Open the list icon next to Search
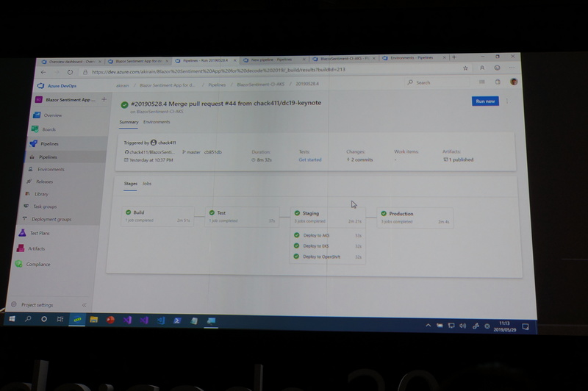 (x=482, y=82)
